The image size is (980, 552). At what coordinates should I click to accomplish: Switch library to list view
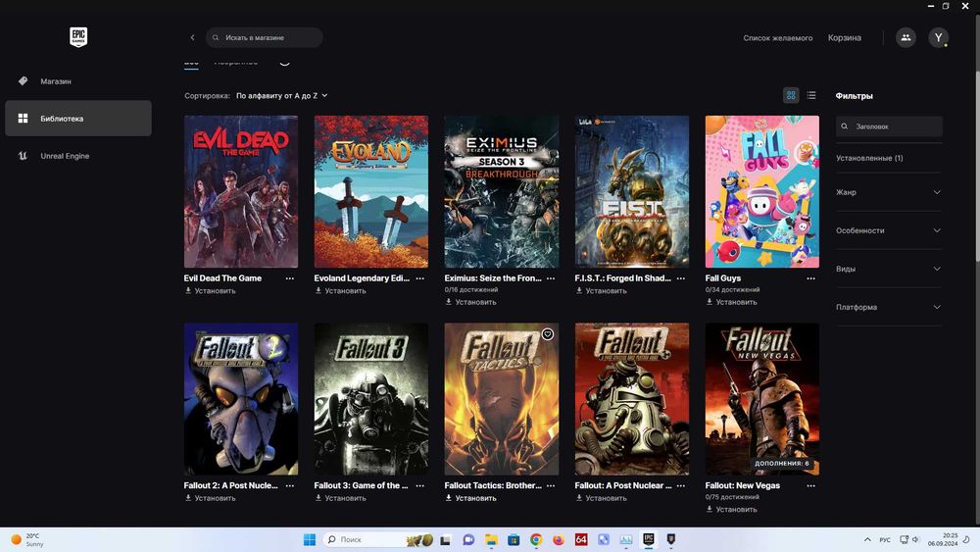click(811, 95)
